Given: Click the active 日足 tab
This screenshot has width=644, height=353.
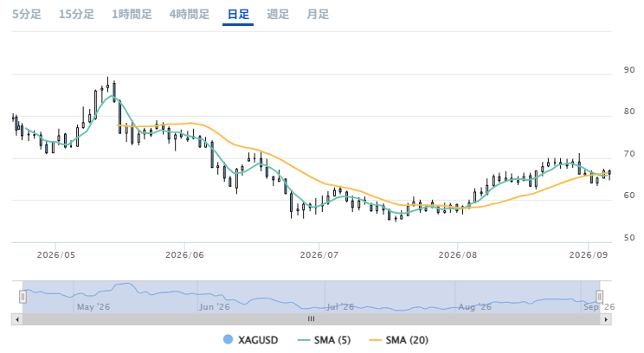Looking at the screenshot, I should 238,15.
